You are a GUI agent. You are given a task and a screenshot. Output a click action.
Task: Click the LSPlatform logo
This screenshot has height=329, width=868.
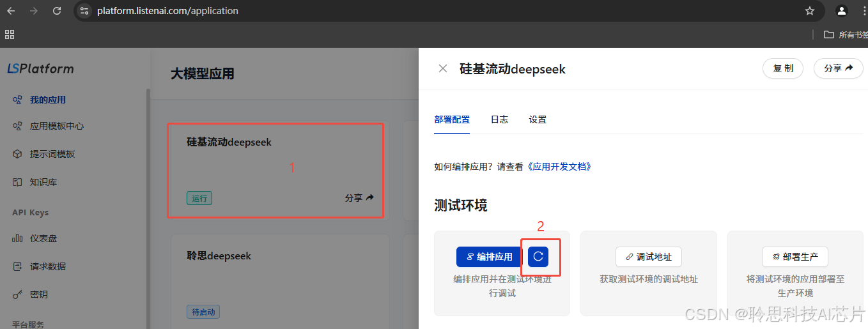[x=40, y=68]
